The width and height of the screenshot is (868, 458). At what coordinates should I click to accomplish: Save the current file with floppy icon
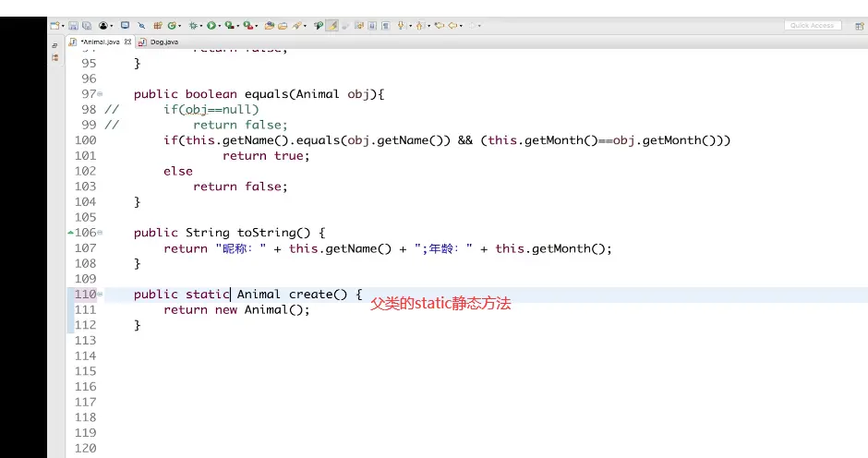73,26
